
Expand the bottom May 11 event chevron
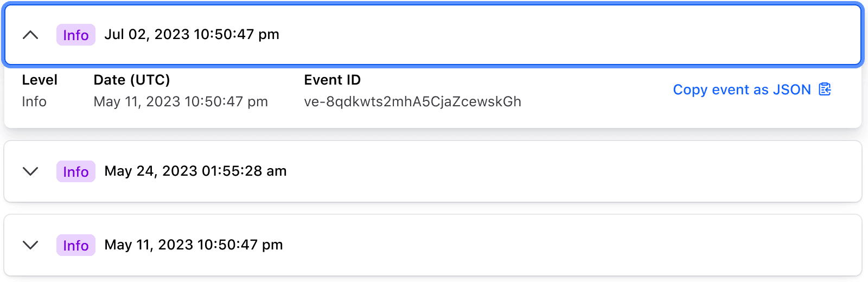point(30,245)
